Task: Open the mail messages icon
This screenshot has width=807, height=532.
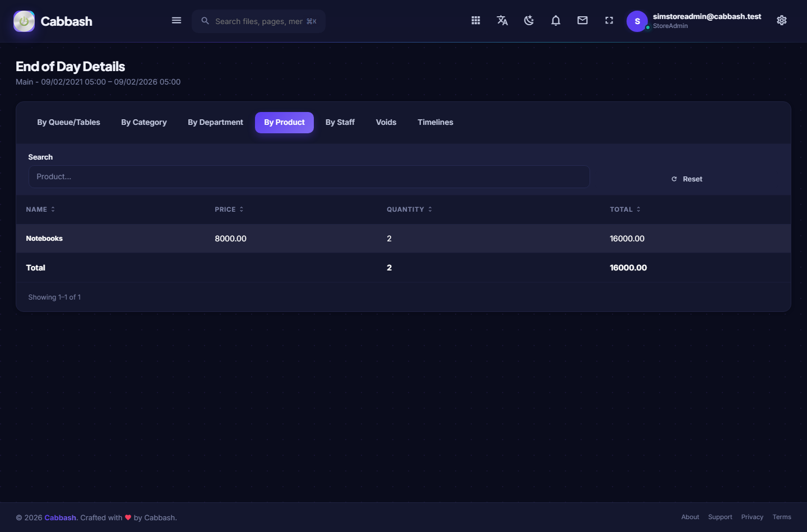Action: click(x=583, y=21)
